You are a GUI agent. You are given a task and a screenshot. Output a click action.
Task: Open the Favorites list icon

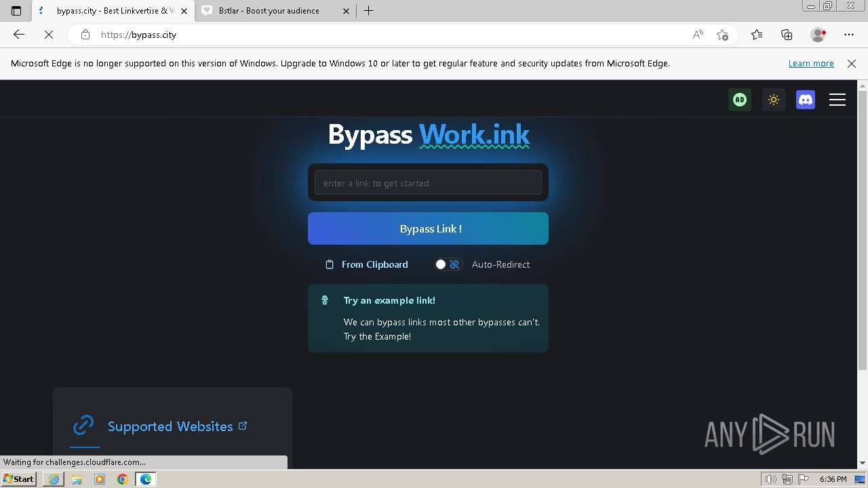[x=757, y=35]
